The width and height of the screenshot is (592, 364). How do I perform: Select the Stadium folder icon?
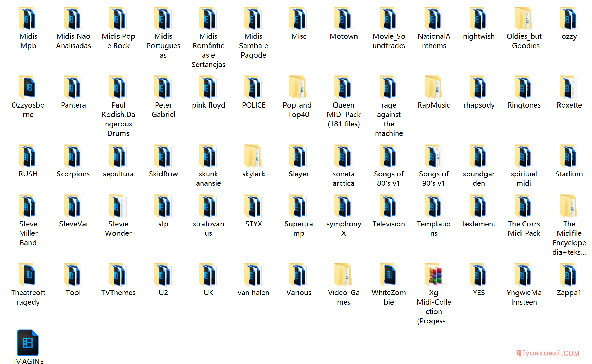click(569, 156)
